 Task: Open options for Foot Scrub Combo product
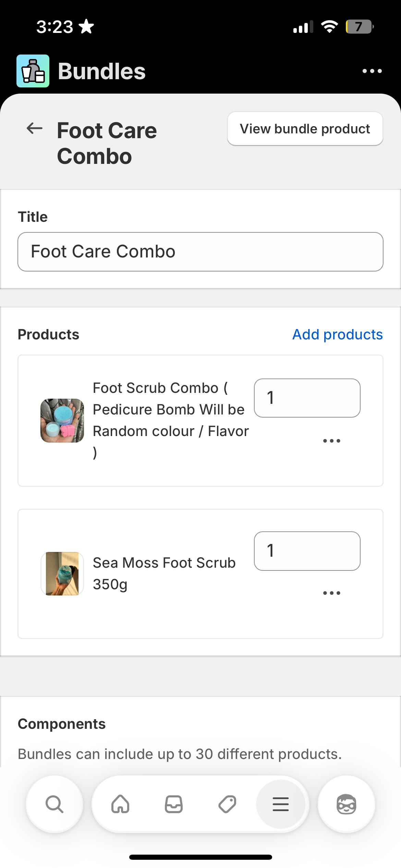tap(332, 441)
